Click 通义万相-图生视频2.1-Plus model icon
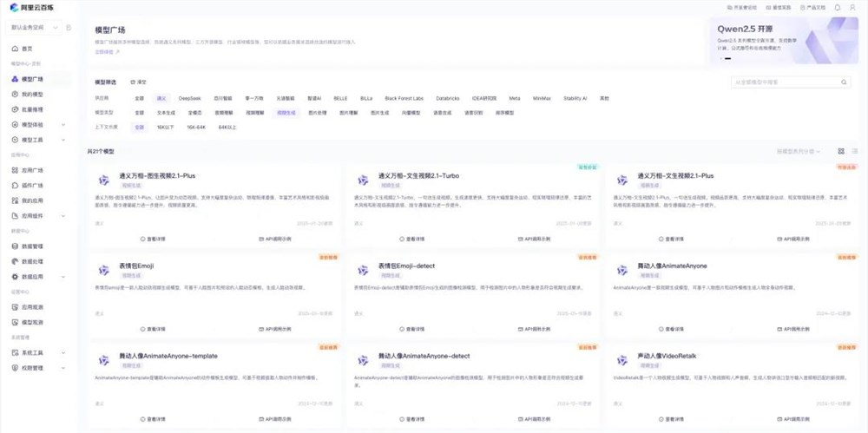Screen dimensions: 868x433 coord(104,180)
